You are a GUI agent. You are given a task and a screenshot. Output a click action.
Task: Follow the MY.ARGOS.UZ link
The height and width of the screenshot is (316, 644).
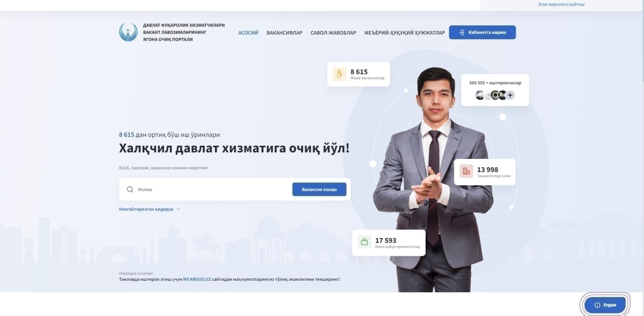(197, 279)
